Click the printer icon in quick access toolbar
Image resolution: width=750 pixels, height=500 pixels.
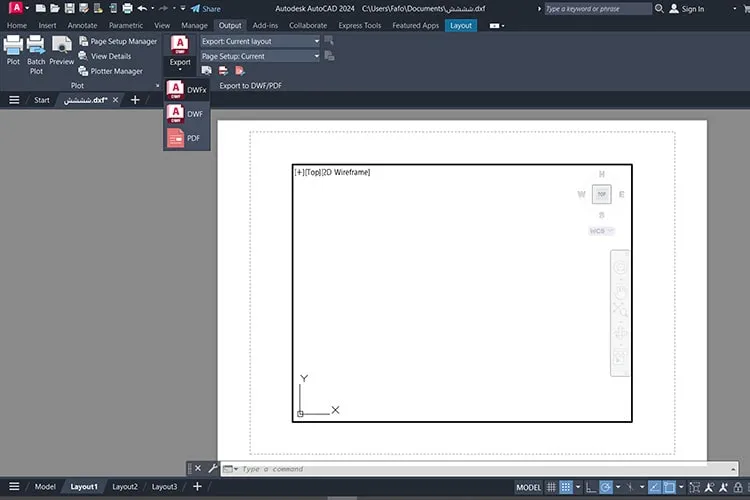click(127, 9)
